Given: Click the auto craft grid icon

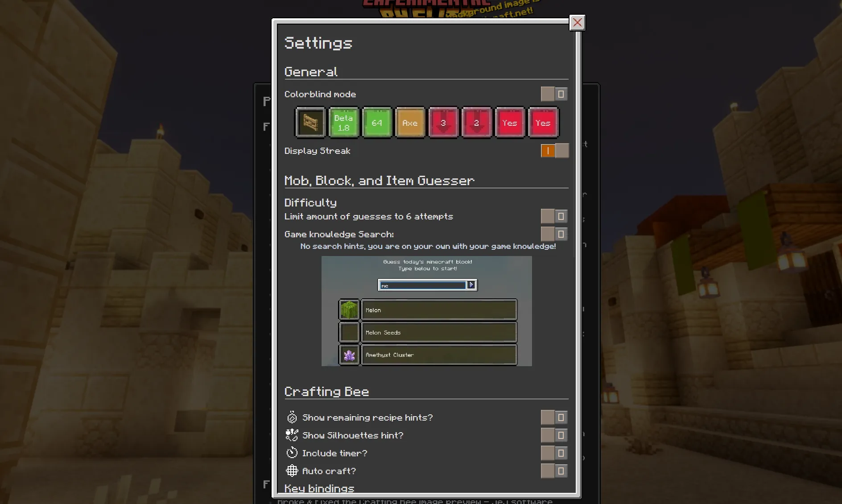Looking at the screenshot, I should [292, 471].
